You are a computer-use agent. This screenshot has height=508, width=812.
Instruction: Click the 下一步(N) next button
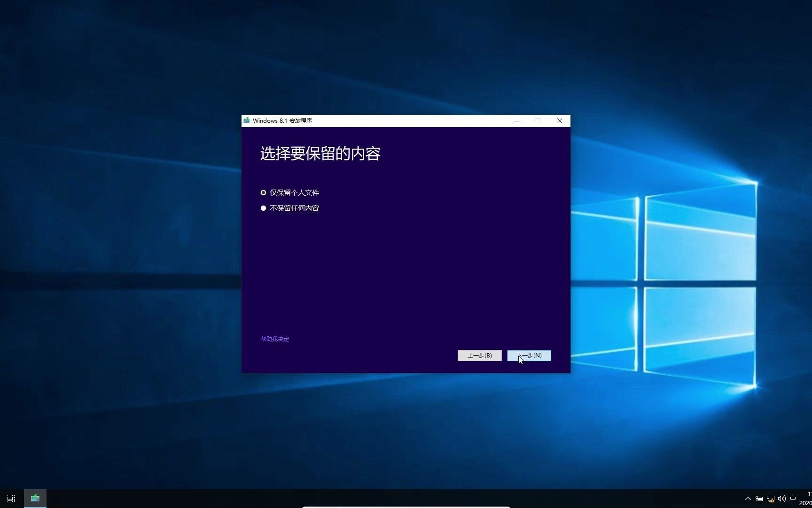(x=529, y=356)
